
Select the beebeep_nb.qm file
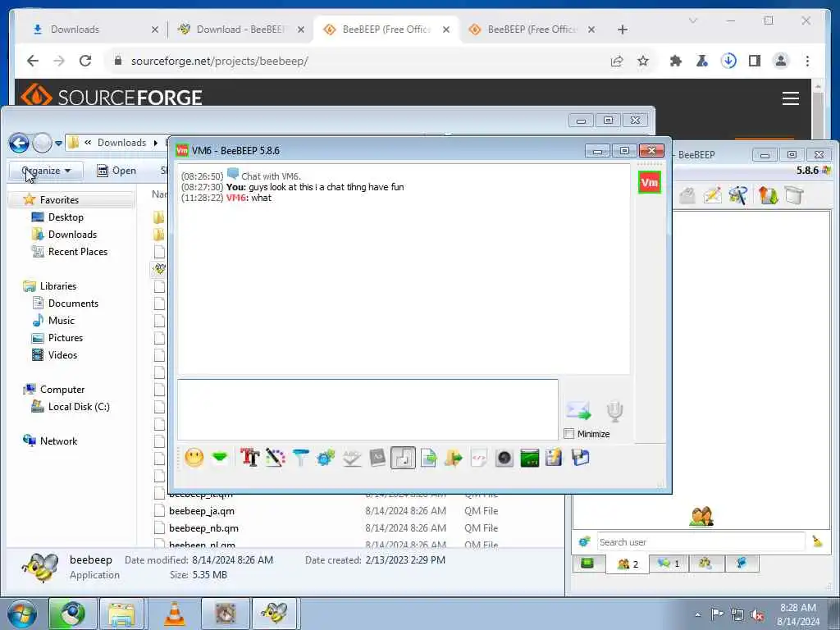point(204,528)
